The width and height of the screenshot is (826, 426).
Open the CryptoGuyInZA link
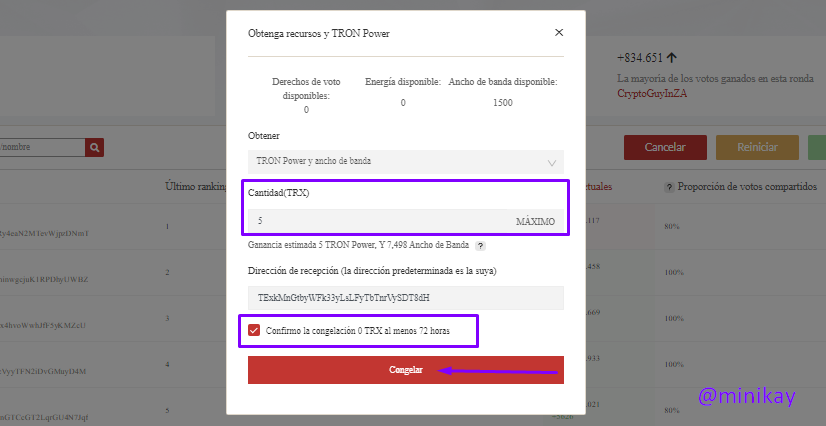click(x=652, y=94)
